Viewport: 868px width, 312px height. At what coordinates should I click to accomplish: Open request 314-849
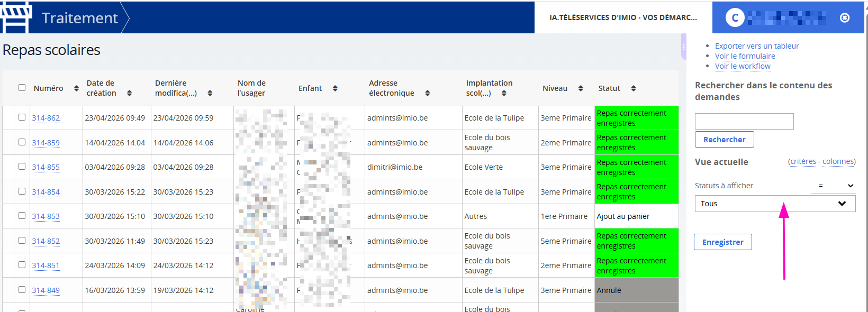pos(46,290)
